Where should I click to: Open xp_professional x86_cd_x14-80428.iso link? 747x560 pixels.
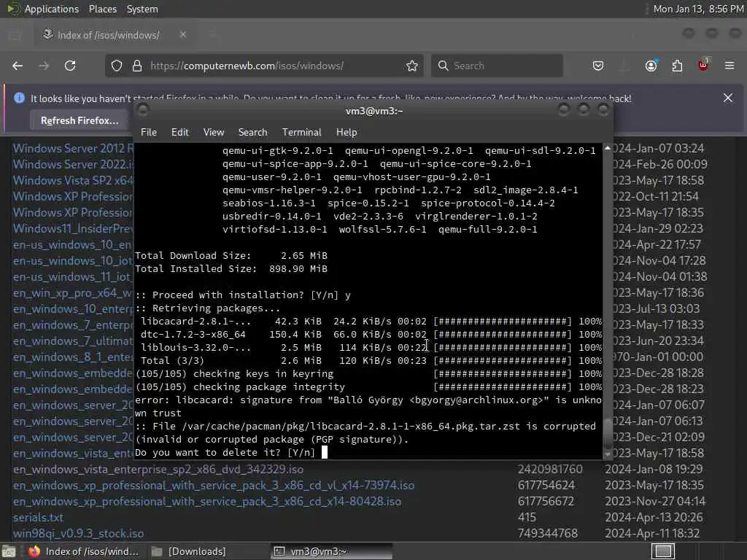206,502
